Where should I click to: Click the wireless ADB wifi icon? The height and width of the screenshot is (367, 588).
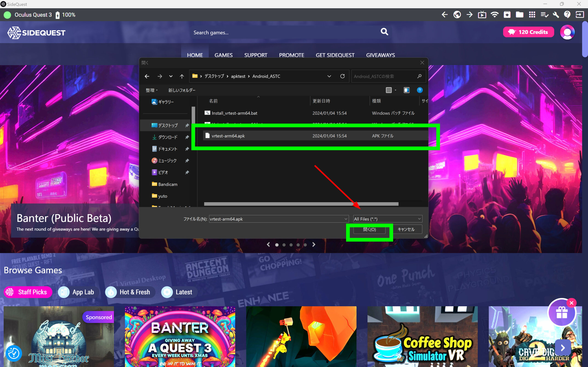(x=495, y=15)
